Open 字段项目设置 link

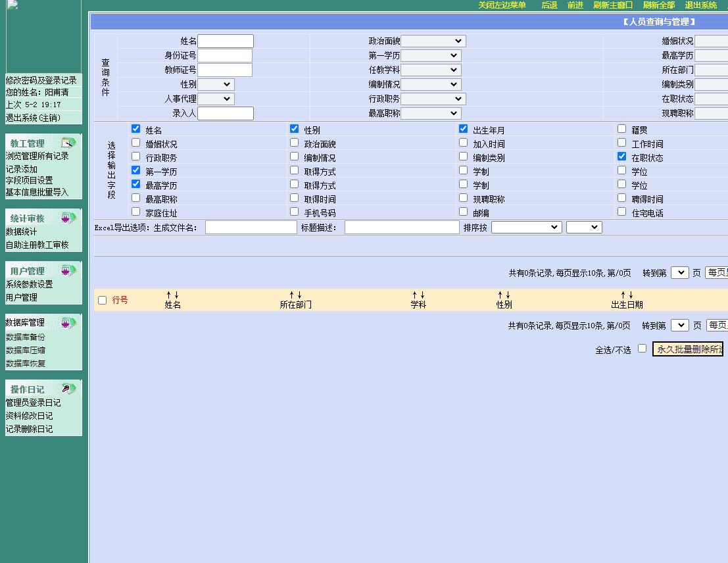pos(29,180)
